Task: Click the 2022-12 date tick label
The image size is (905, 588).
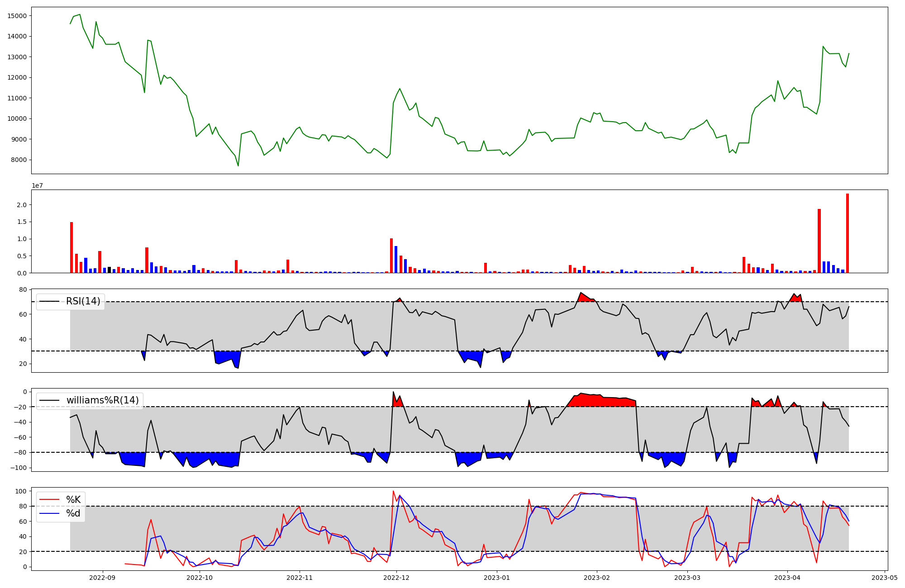Action: [x=396, y=578]
